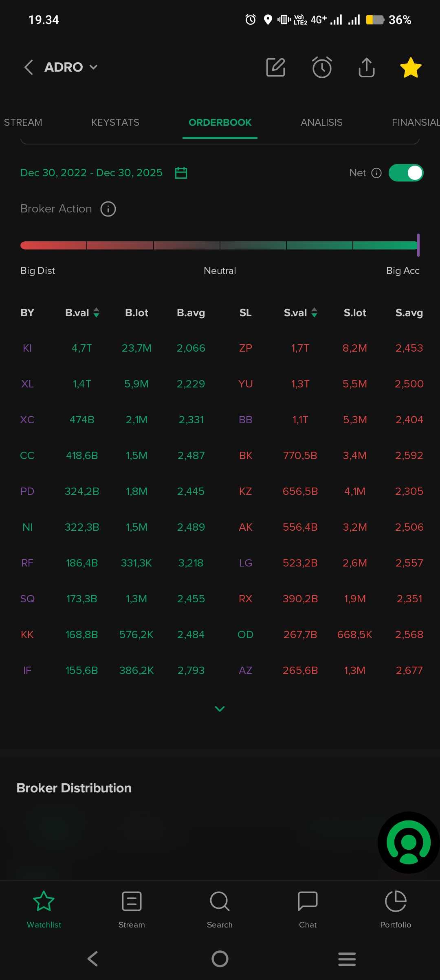
Task: Open Portfolio from the bottom navigation
Action: tap(396, 909)
